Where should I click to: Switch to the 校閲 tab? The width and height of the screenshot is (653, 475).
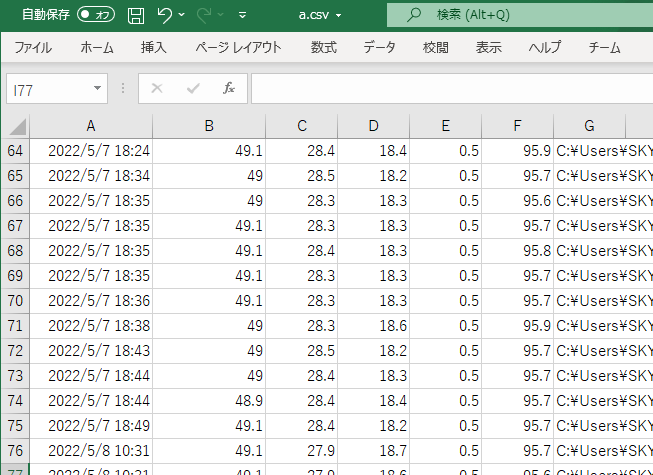click(436, 47)
